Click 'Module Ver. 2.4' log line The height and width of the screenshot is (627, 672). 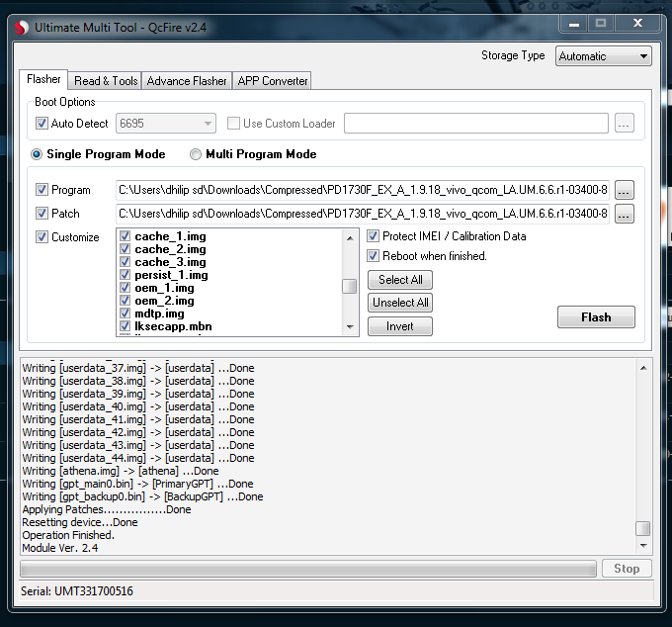click(x=60, y=548)
